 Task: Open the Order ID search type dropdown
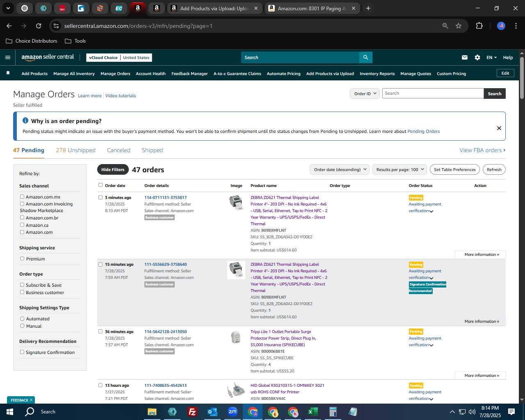pos(365,94)
